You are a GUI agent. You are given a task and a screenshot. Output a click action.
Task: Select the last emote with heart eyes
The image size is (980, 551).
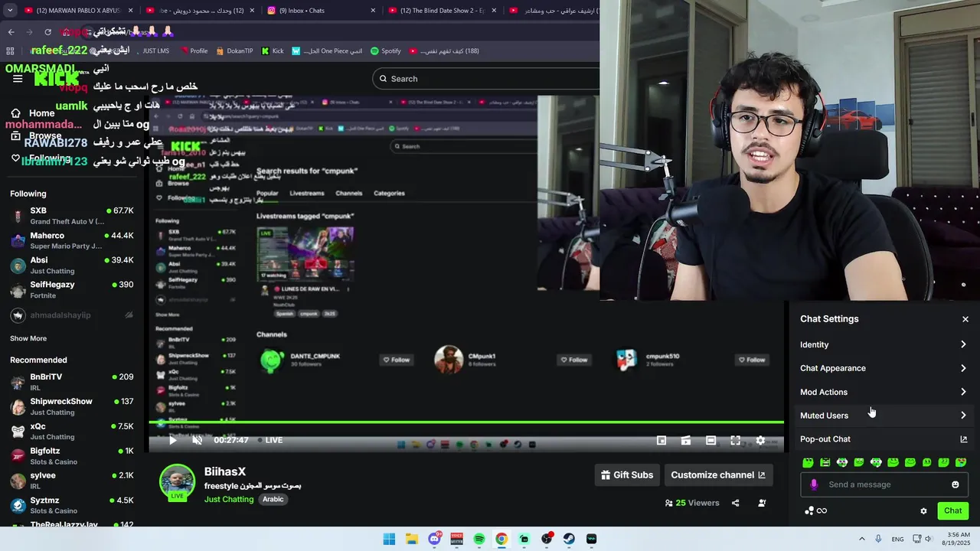pos(961,462)
